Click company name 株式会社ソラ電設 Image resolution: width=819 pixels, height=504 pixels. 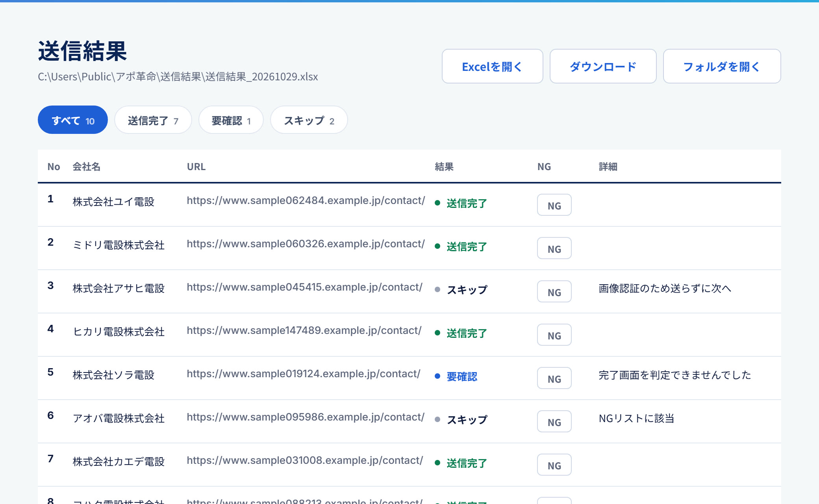113,375
